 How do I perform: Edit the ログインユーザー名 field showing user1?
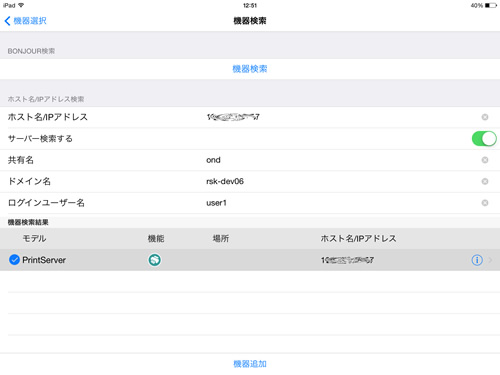point(216,203)
